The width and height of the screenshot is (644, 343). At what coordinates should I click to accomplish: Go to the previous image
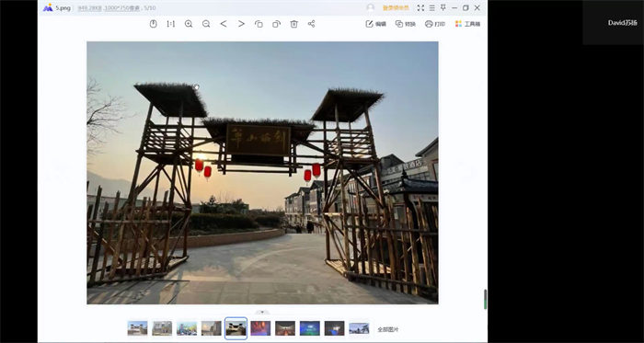point(224,24)
